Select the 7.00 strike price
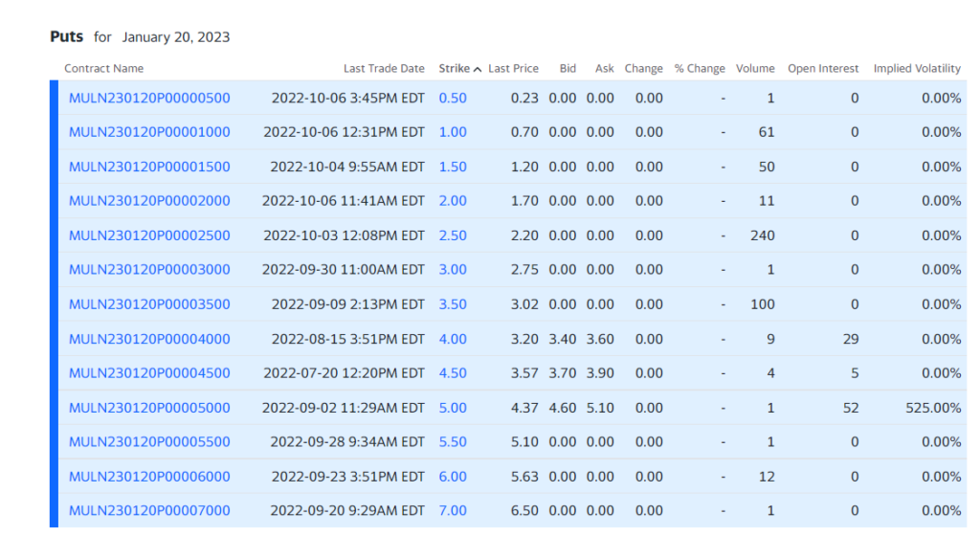Image resolution: width=980 pixels, height=537 pixels. (x=453, y=511)
